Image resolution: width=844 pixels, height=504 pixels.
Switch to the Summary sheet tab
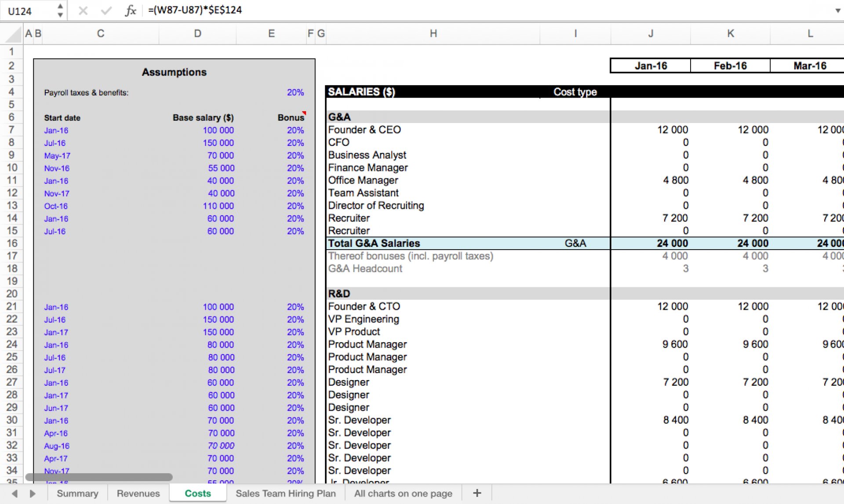[77, 493]
